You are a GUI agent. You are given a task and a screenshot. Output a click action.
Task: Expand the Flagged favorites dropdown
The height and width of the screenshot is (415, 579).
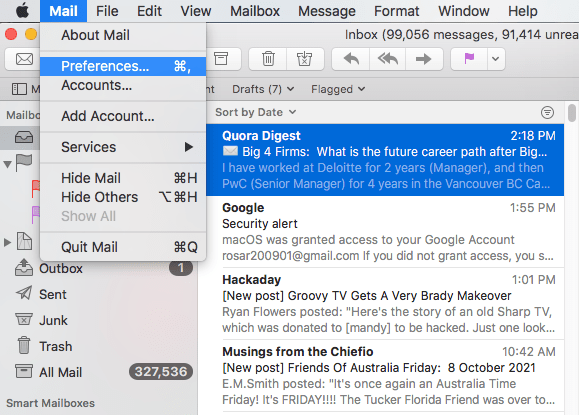pos(338,89)
